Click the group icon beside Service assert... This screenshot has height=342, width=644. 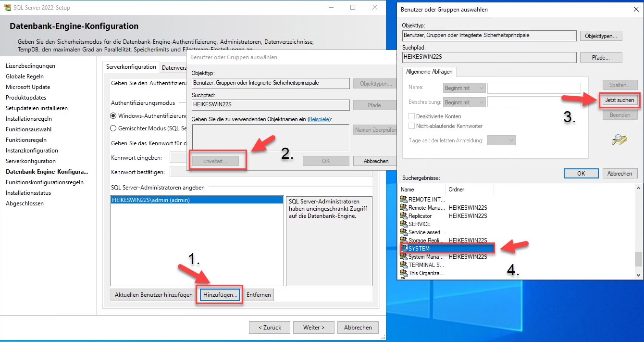pos(404,232)
